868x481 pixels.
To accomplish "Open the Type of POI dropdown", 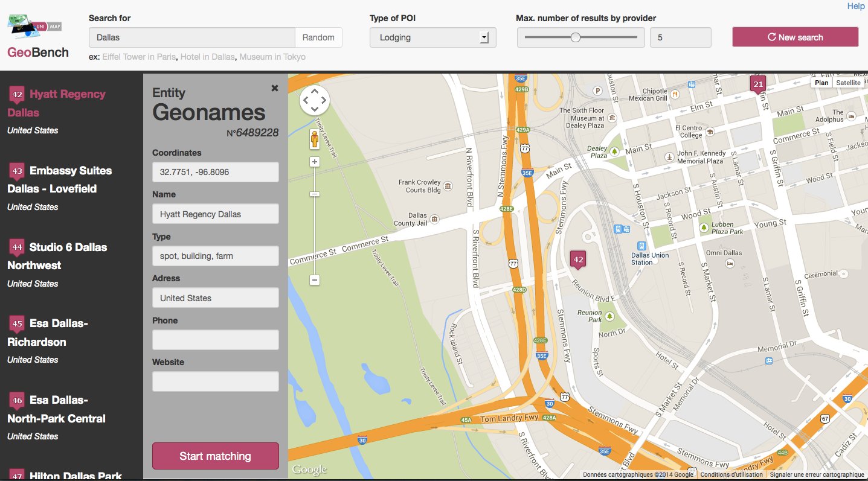I will click(x=433, y=37).
